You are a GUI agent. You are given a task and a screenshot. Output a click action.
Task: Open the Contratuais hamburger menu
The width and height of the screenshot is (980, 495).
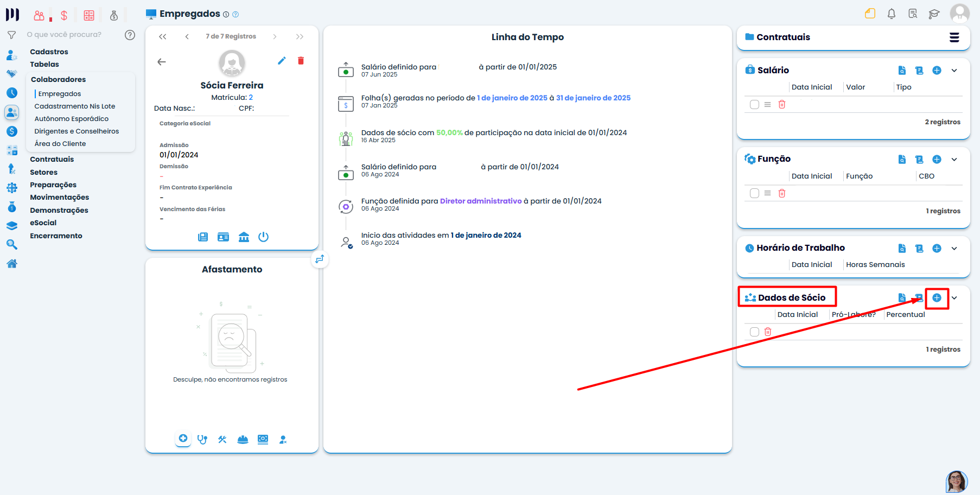(954, 37)
